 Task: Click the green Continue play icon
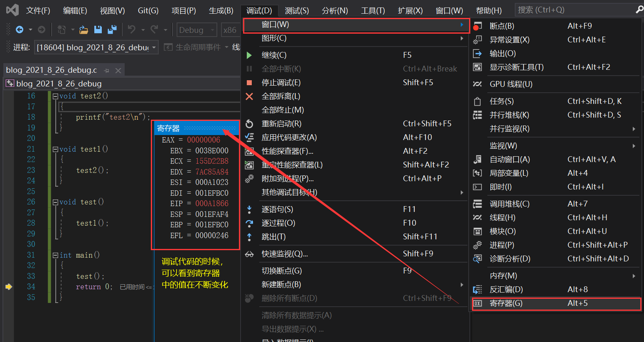tap(249, 55)
